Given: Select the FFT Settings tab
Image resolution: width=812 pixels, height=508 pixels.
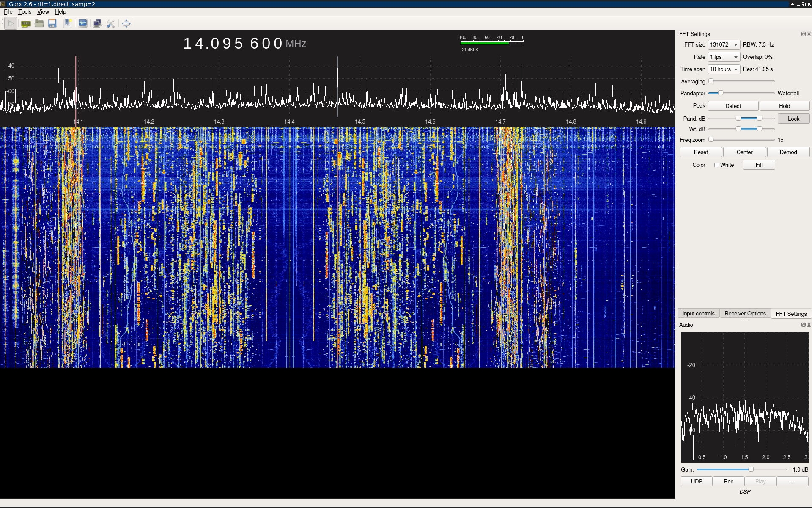Looking at the screenshot, I should click(x=791, y=314).
